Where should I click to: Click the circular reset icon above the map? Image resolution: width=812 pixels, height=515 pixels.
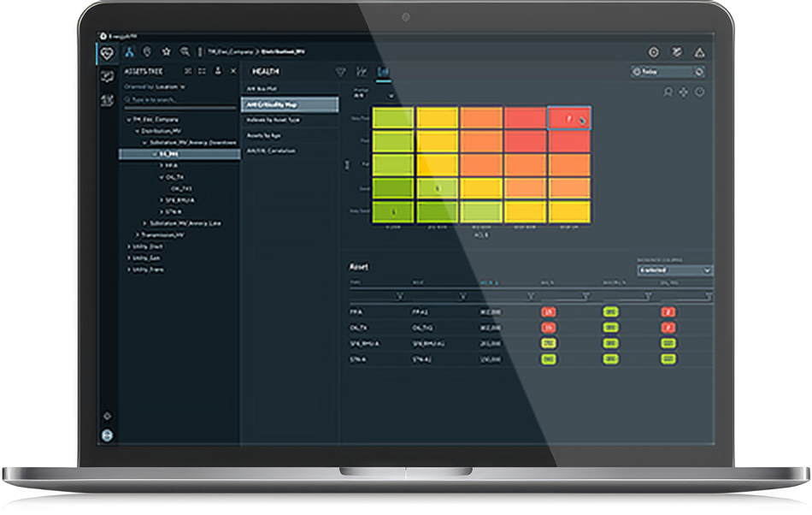[700, 92]
